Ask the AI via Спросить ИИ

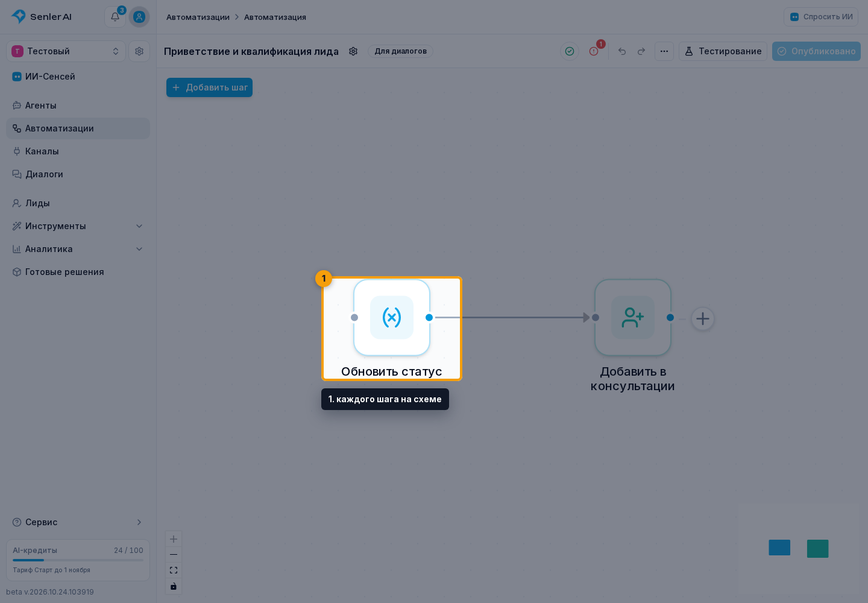(821, 17)
